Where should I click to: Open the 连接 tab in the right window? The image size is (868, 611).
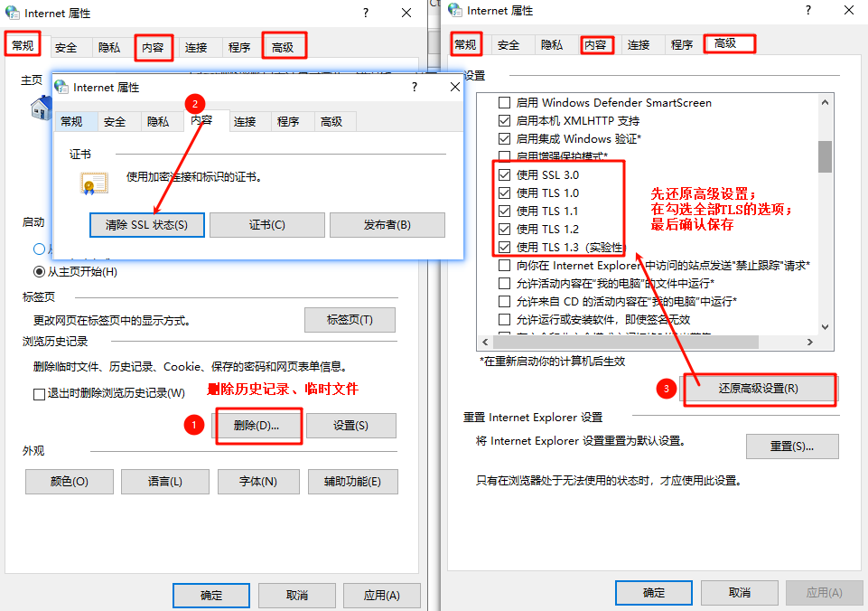(639, 45)
